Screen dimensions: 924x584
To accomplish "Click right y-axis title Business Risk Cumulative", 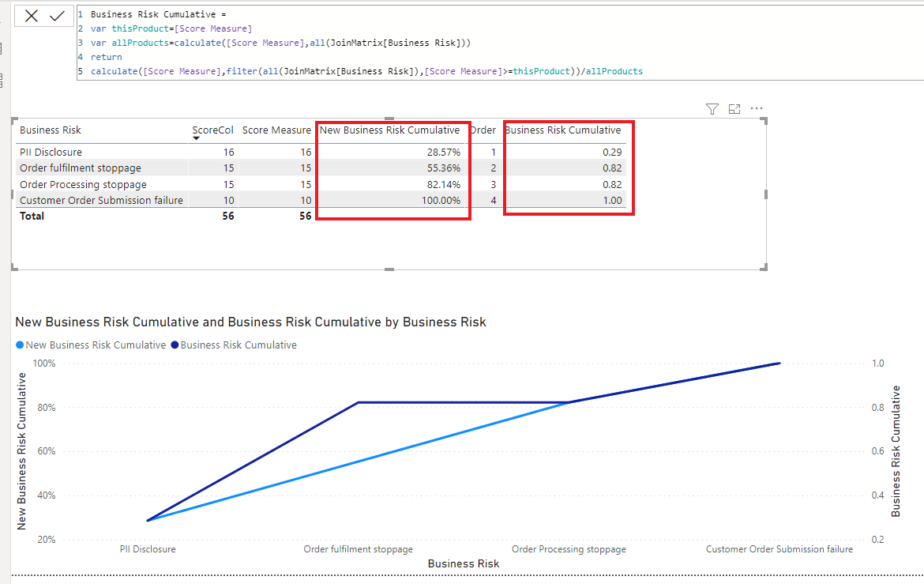I will [896, 451].
